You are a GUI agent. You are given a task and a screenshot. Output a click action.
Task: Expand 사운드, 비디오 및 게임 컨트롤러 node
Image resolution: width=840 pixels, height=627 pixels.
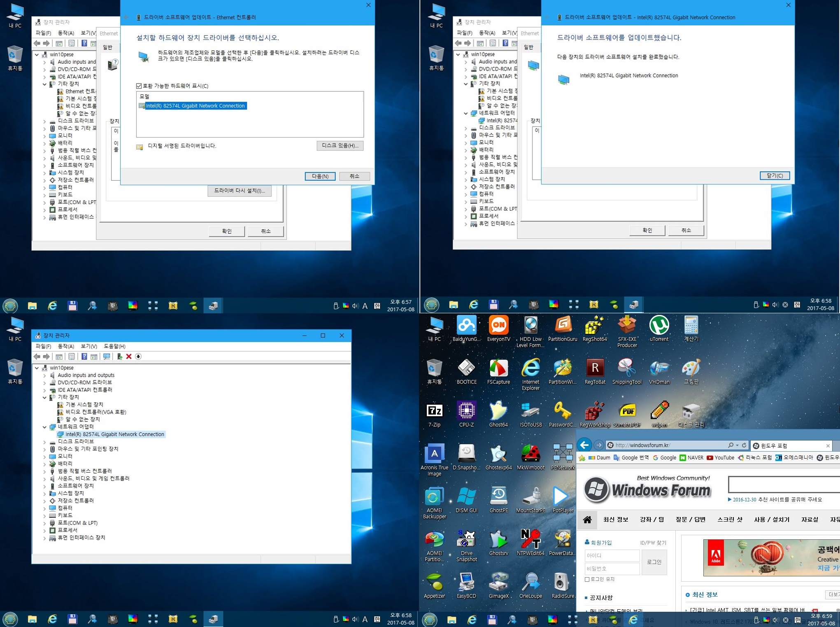(x=44, y=479)
